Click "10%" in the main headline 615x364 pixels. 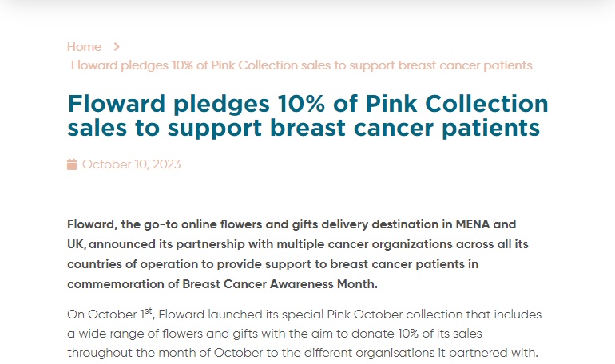click(301, 104)
